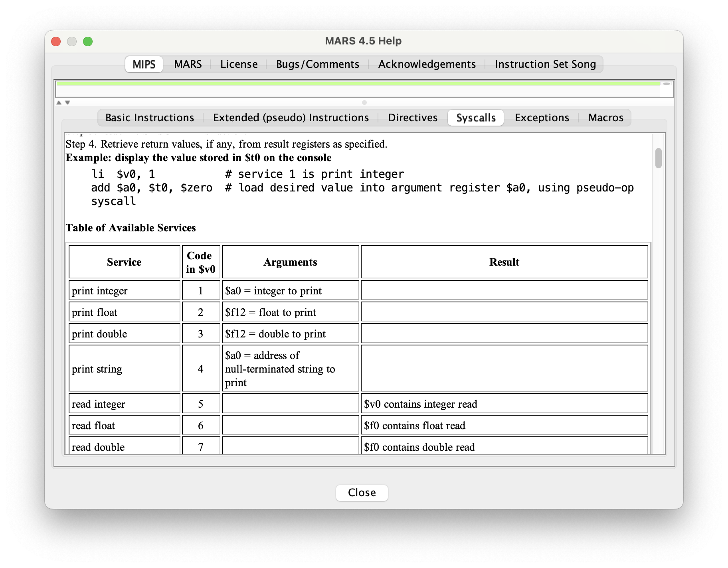The width and height of the screenshot is (728, 568).
Task: Open the Instruction Set Song tab
Action: tap(545, 64)
